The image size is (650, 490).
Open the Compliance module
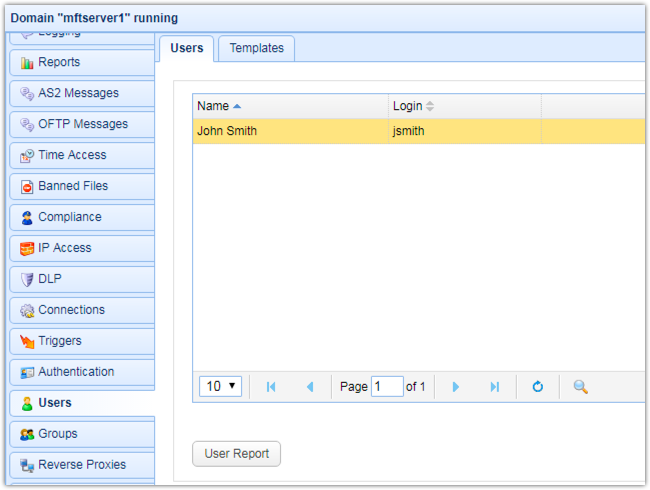pos(82,217)
